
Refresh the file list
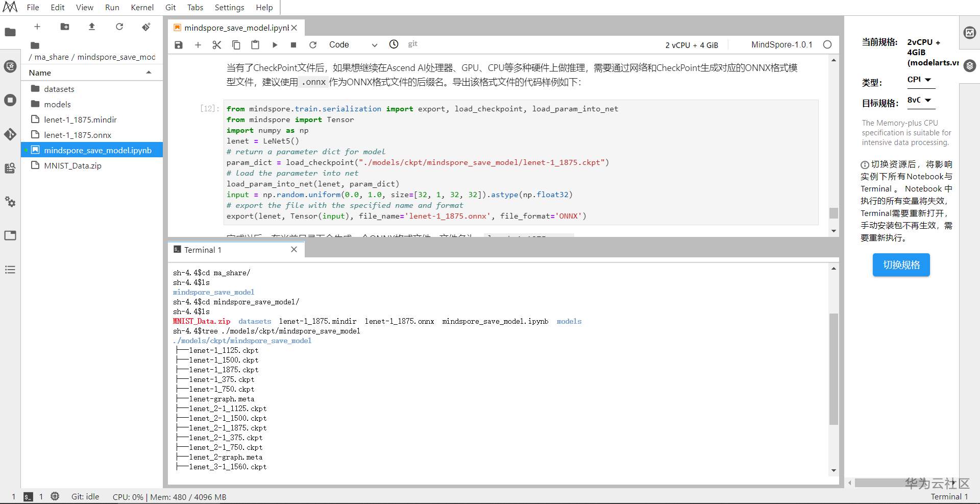pyautogui.click(x=119, y=27)
